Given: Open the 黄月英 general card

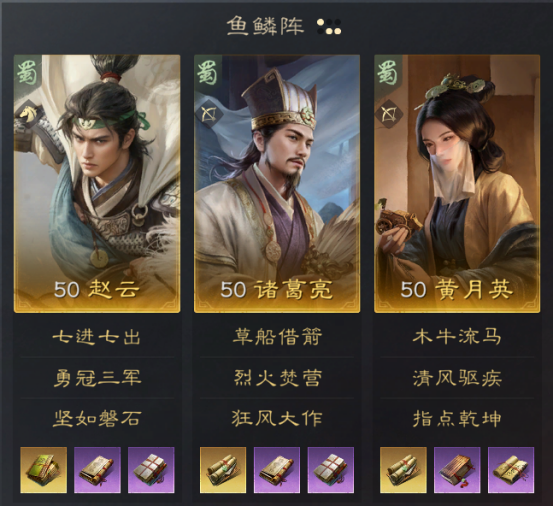Looking at the screenshot, I should [x=457, y=184].
